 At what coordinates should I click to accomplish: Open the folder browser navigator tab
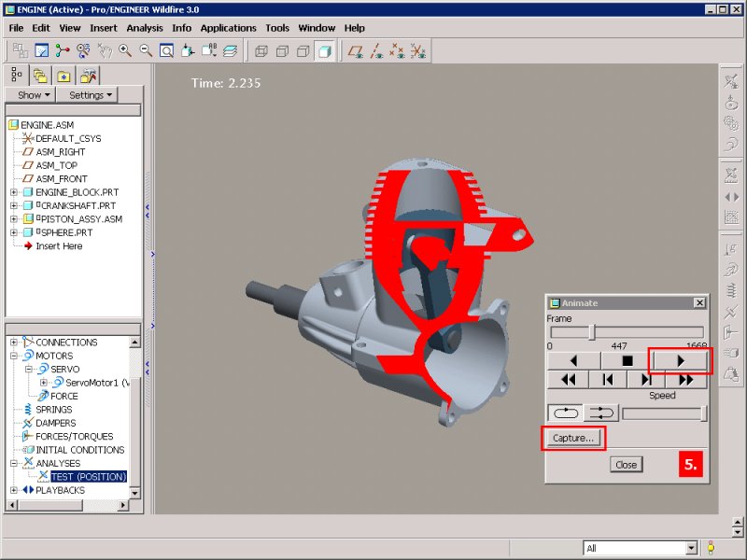point(40,77)
